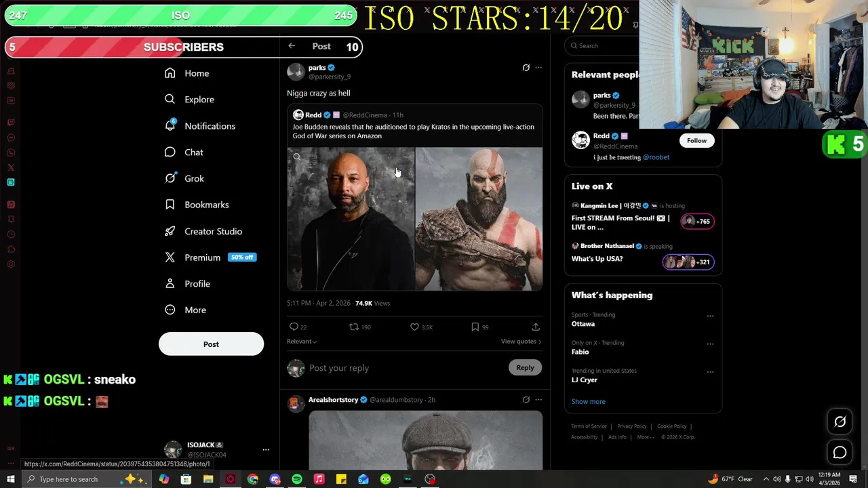Viewport: 868px width, 488px height.
Task: Open options for LJ Cryer trend
Action: pyautogui.click(x=710, y=372)
